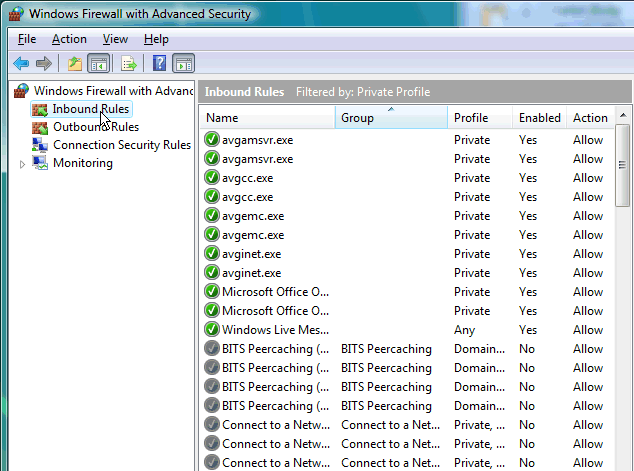
Task: Click the Export List toolbar icon
Action: [x=129, y=63]
